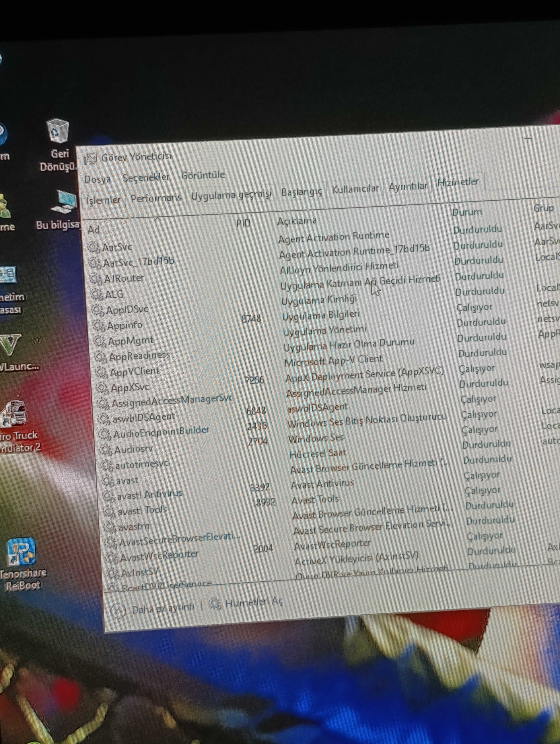This screenshot has height=744, width=560.
Task: Click the ActiveX Yükleyicisi (AxInstSV) description
Action: point(356,559)
